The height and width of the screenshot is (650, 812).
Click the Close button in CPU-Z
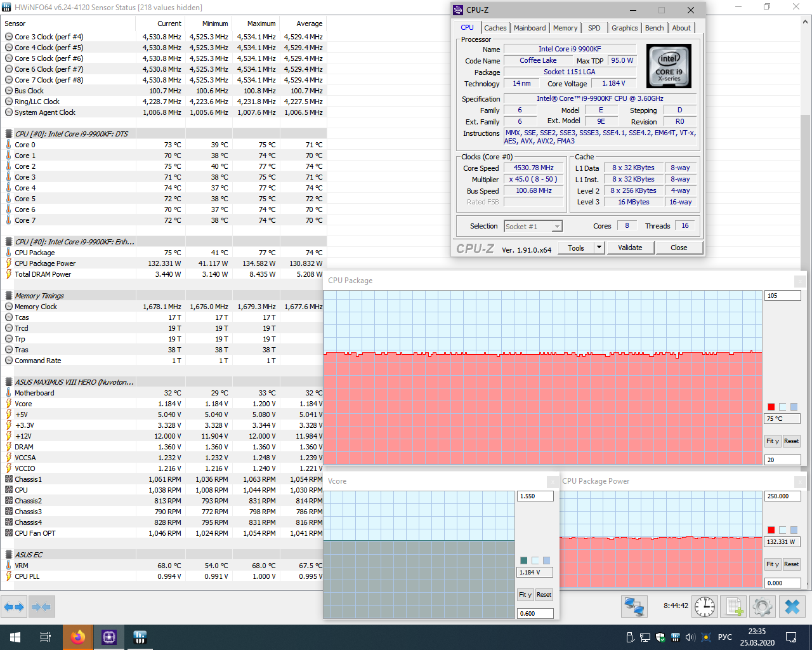(x=679, y=248)
